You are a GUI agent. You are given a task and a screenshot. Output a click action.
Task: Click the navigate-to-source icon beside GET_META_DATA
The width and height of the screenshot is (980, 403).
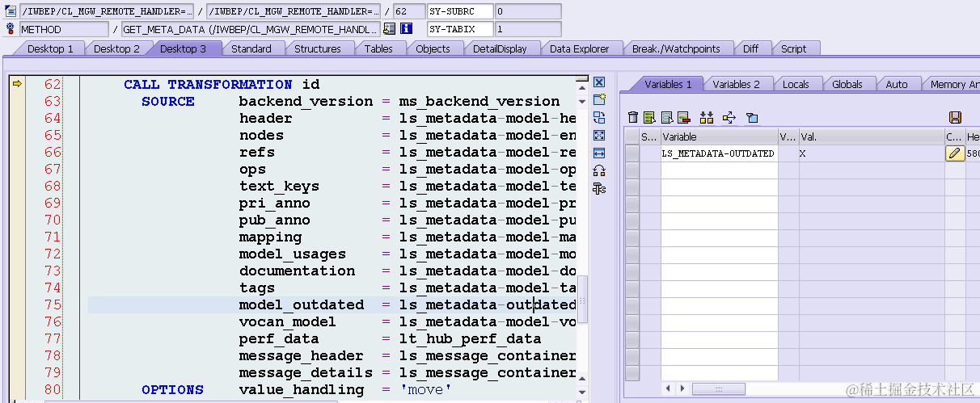(389, 29)
